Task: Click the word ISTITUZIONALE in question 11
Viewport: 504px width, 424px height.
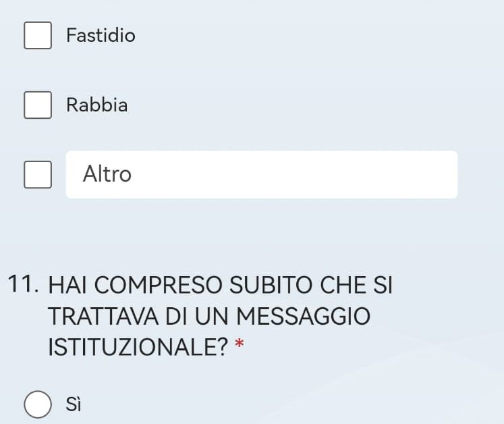Action: tap(138, 347)
